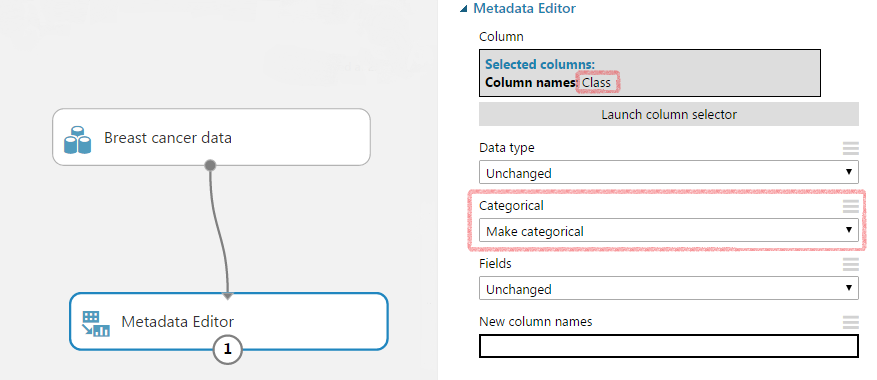Click the Metadata Editor module icon
877x380 pixels.
[x=96, y=323]
